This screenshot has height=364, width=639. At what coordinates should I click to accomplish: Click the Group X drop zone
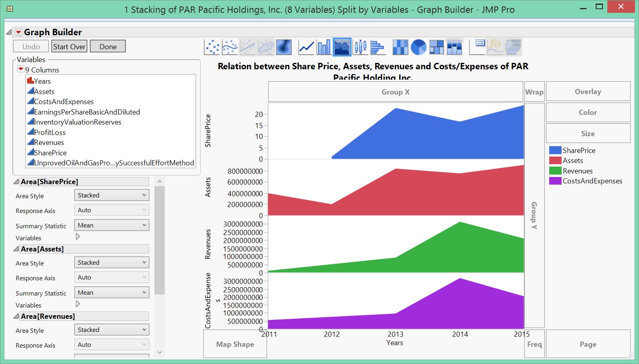click(396, 92)
